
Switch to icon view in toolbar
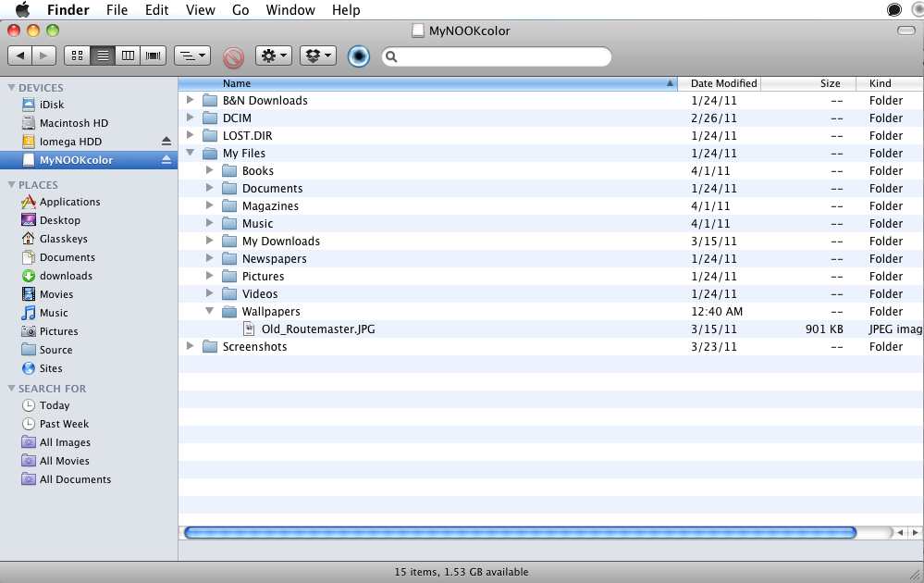click(78, 56)
